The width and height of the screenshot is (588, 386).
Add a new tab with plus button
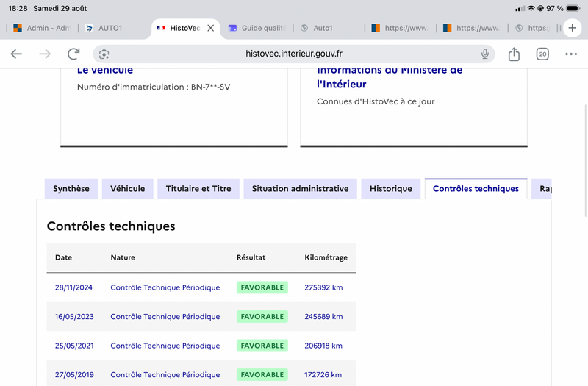(573, 28)
